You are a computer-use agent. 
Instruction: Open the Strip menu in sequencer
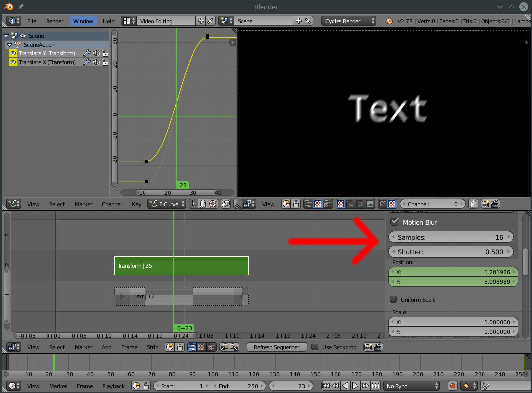point(153,347)
